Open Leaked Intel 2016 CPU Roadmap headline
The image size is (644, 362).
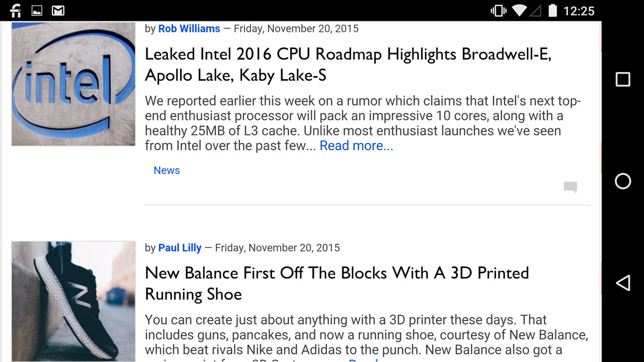click(348, 64)
